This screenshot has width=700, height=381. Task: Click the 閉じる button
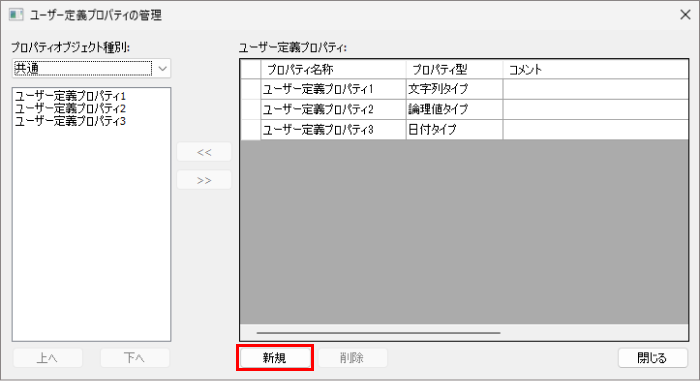[652, 358]
